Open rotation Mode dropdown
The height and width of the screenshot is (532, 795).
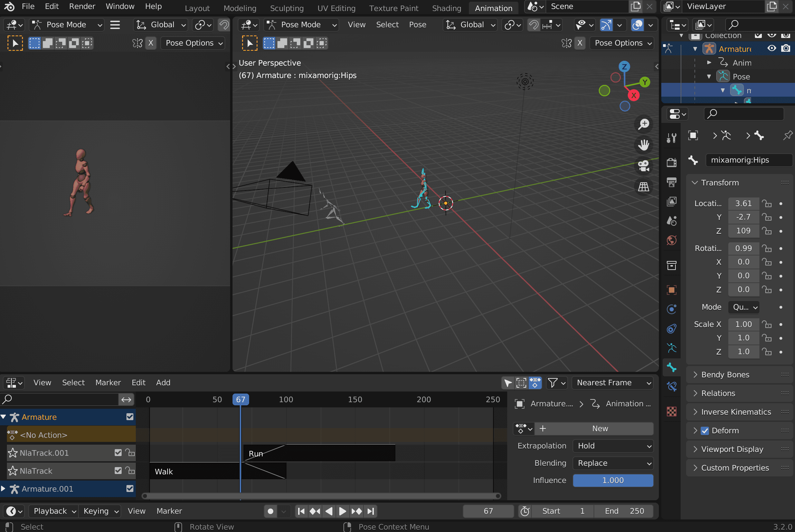tap(744, 307)
